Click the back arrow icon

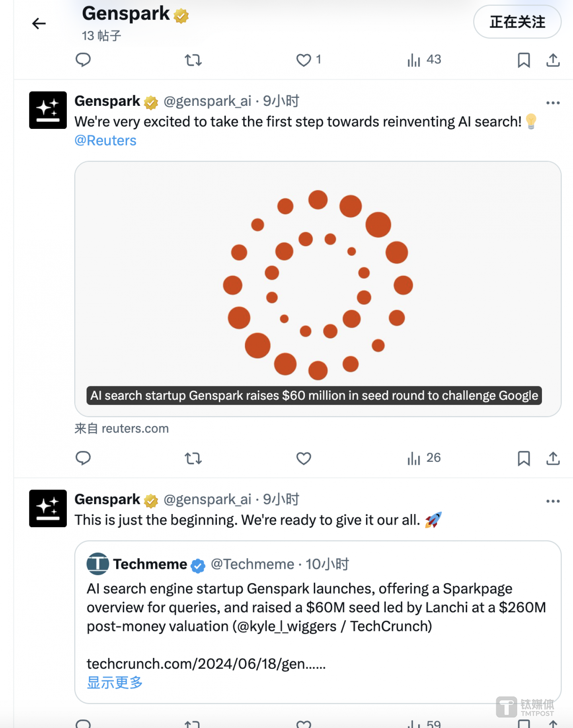pyautogui.click(x=39, y=23)
